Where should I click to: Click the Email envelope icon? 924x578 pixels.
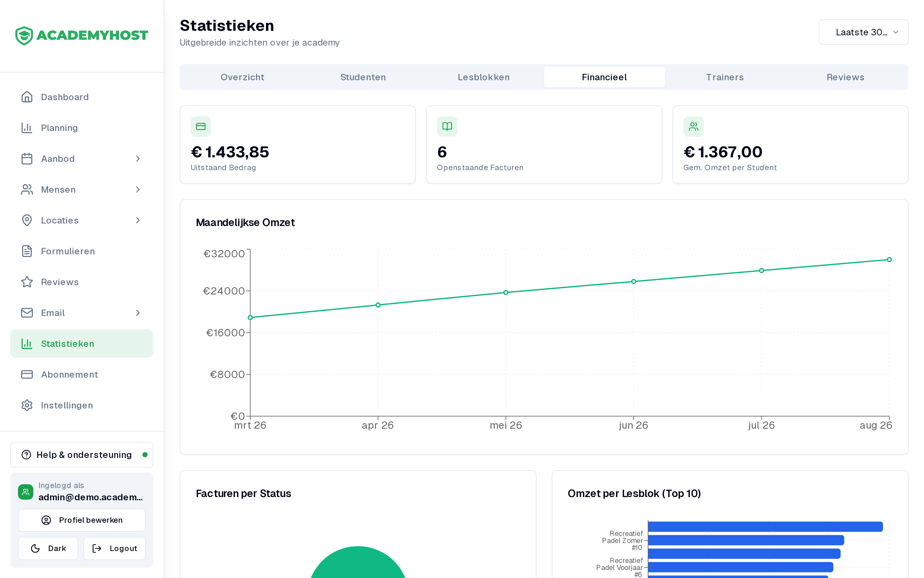point(27,313)
